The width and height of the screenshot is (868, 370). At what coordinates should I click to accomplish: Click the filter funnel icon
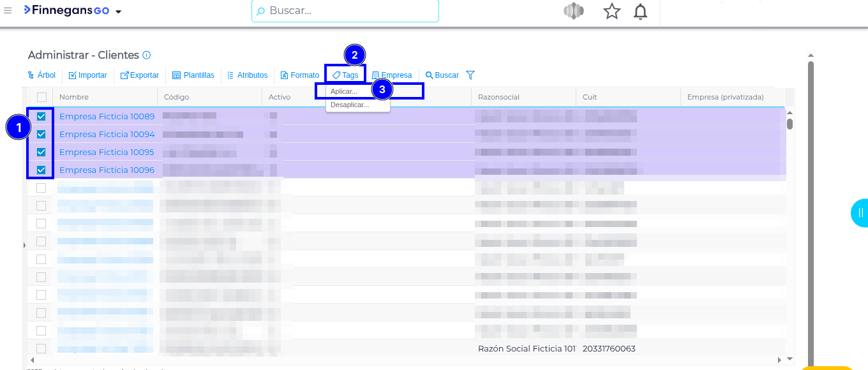(470, 75)
